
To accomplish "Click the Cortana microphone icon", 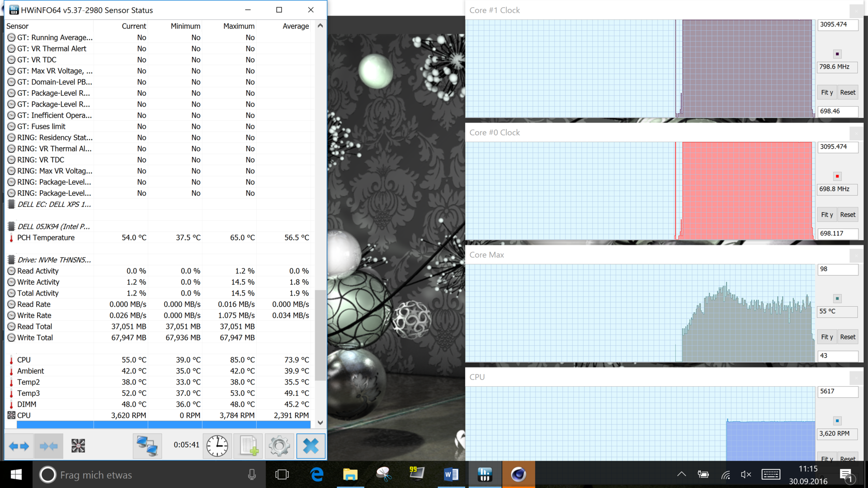I will (252, 474).
